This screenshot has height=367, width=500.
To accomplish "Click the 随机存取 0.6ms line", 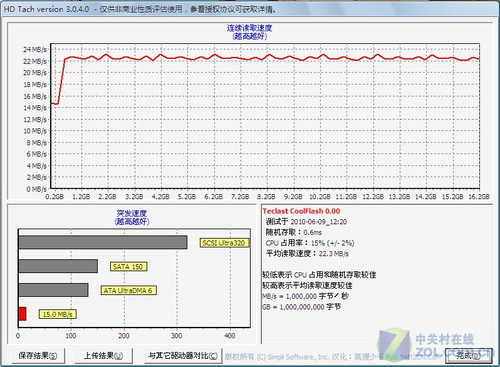I will (x=294, y=232).
